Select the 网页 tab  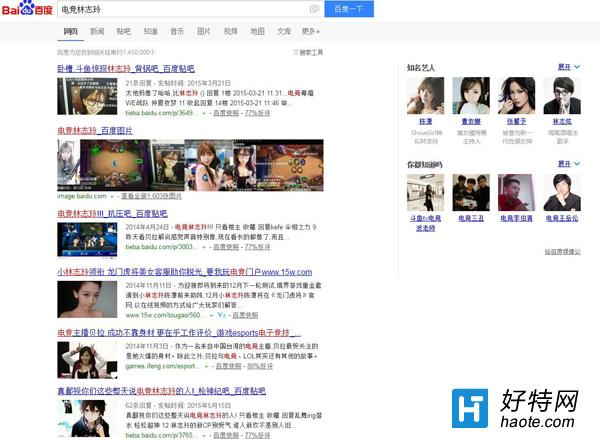point(71,31)
